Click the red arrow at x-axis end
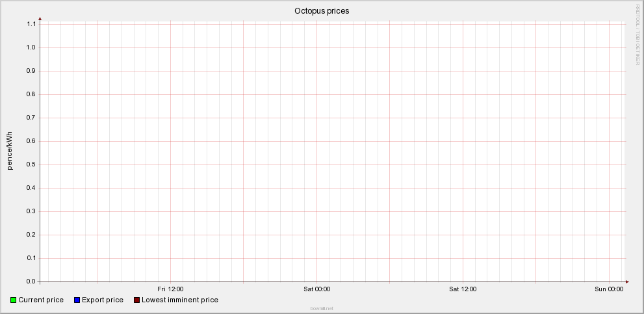Screen dimensions: 644x314 [627, 281]
